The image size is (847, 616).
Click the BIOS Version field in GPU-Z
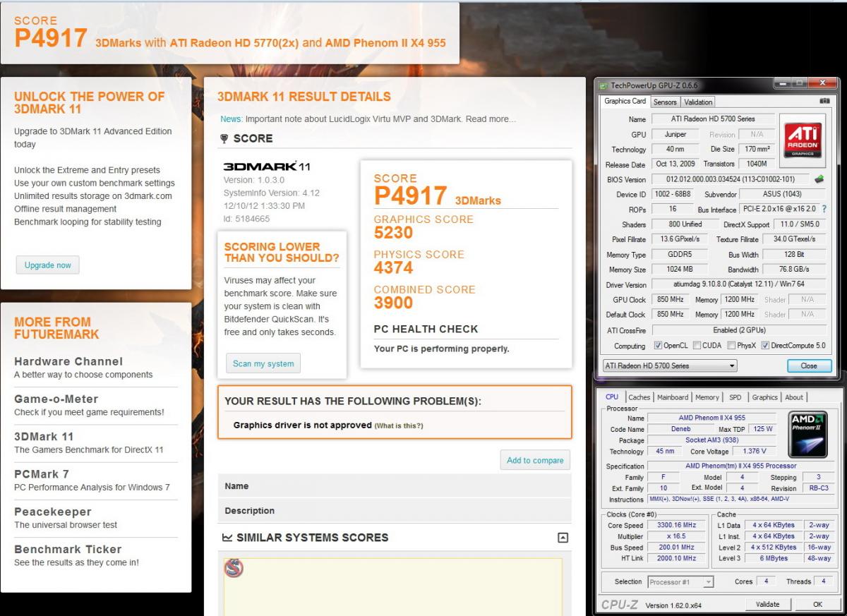point(730,179)
